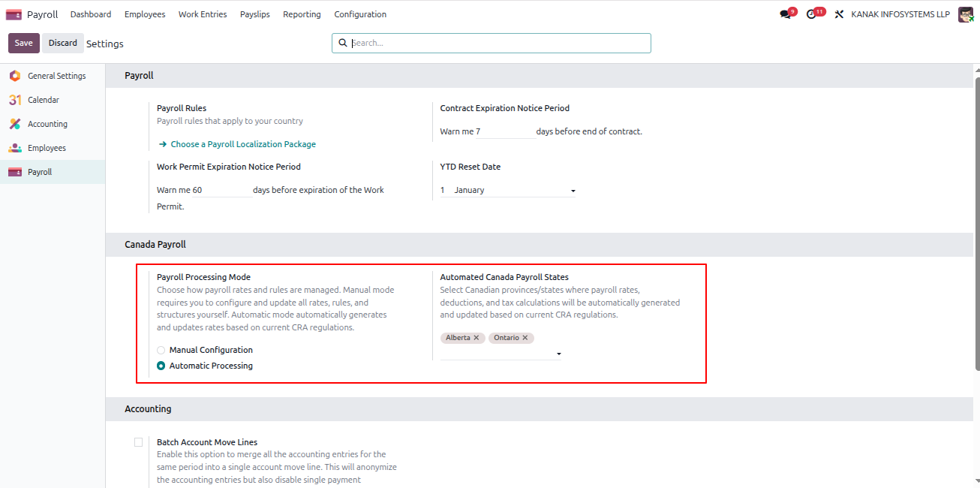Click the Automated Canada Payroll States heading
The width and height of the screenshot is (980, 488).
(x=504, y=277)
